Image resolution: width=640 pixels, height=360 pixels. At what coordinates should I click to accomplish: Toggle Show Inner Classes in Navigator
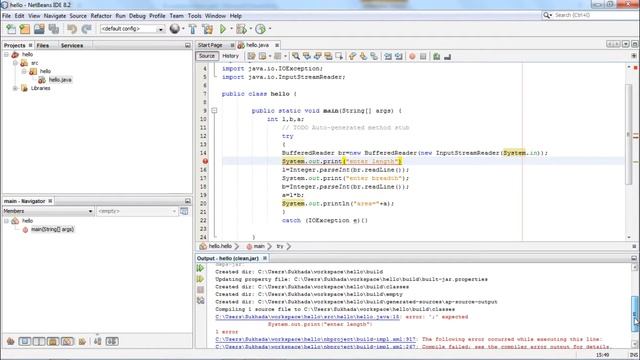pyautogui.click(x=67, y=341)
